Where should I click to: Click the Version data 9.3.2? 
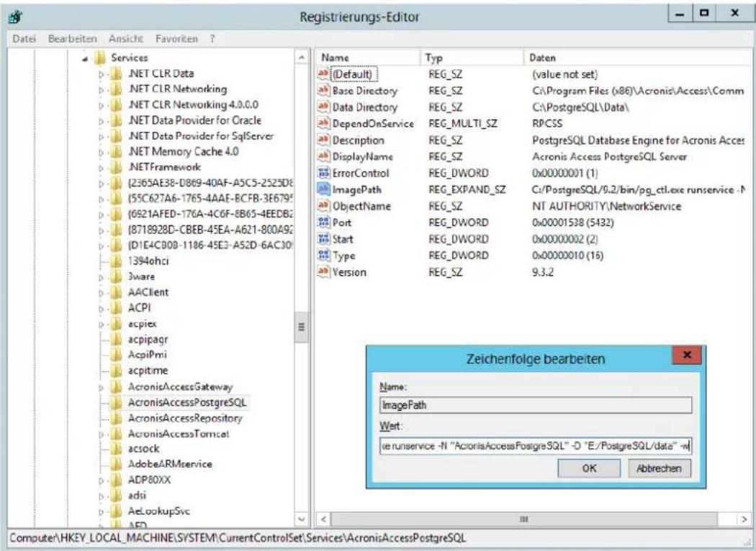543,272
